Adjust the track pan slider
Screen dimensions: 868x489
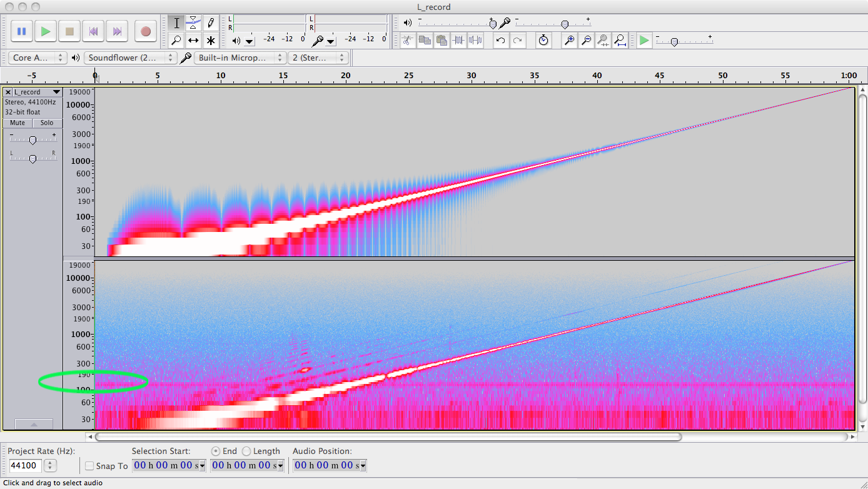point(33,158)
